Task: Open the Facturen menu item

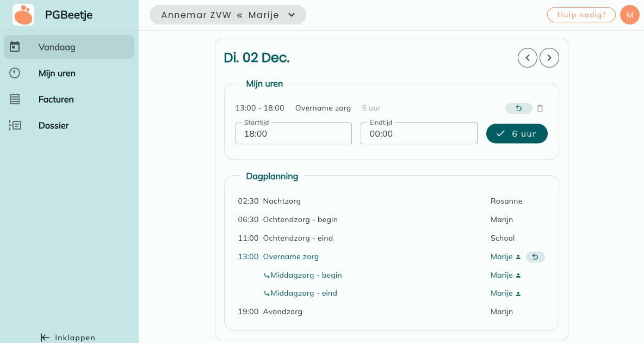Action: tap(56, 99)
